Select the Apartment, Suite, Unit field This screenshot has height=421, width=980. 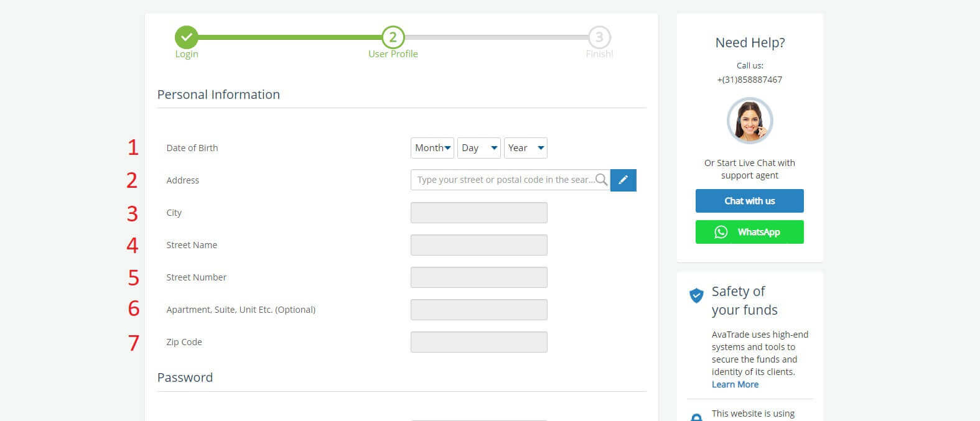pyautogui.click(x=479, y=310)
